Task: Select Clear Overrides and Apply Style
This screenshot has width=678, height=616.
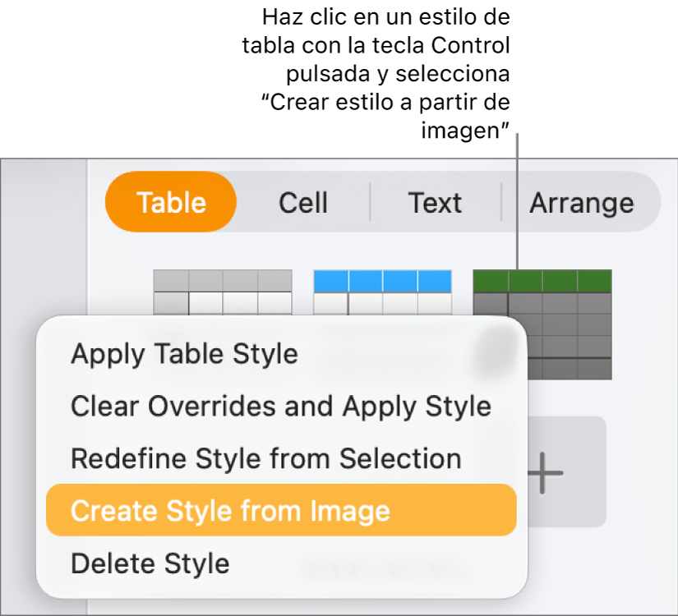Action: coord(280,407)
